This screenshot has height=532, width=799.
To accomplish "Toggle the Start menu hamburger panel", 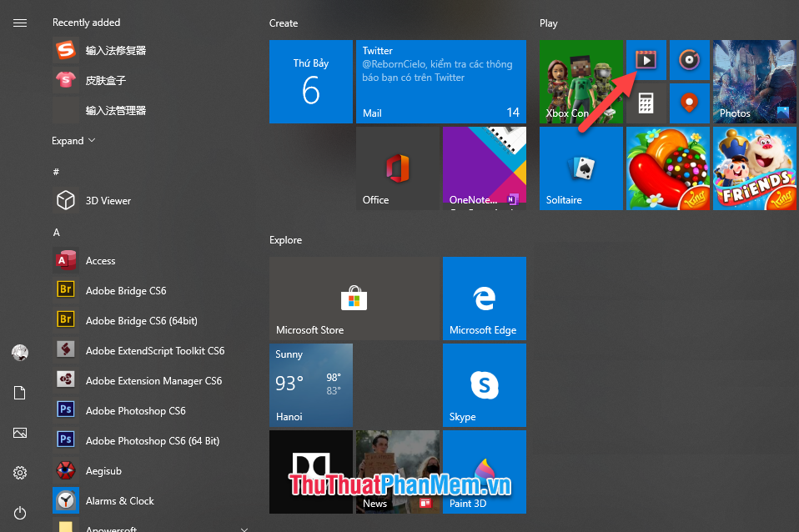I will (x=20, y=23).
